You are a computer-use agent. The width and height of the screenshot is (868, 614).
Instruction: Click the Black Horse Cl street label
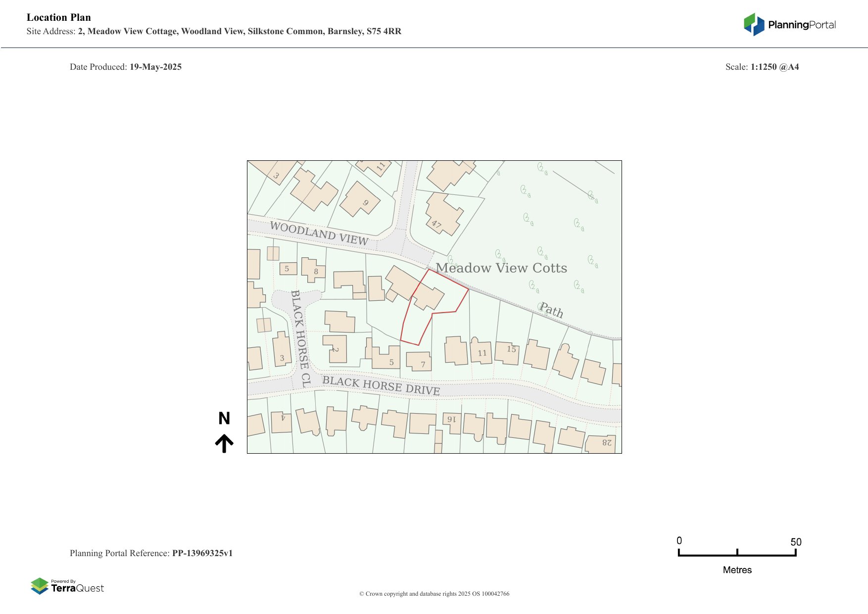pyautogui.click(x=300, y=338)
